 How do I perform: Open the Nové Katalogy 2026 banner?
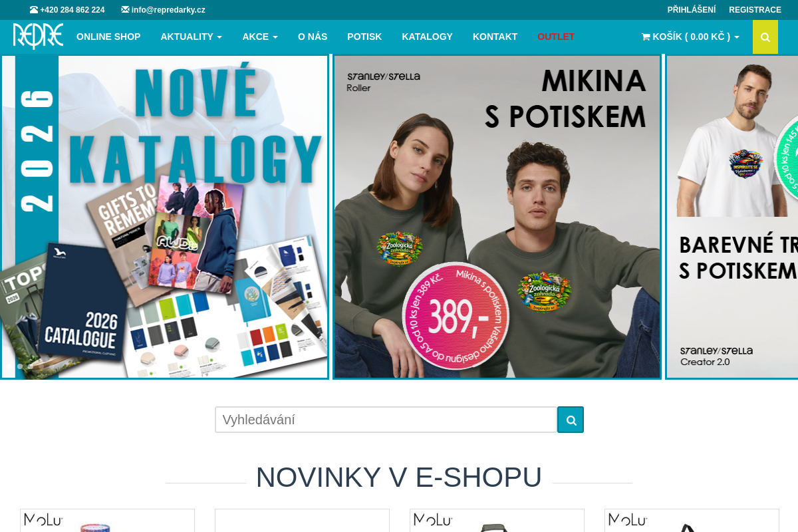click(164, 217)
